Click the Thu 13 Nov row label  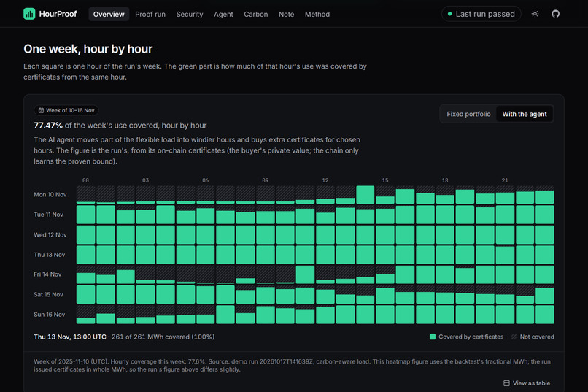tap(49, 255)
